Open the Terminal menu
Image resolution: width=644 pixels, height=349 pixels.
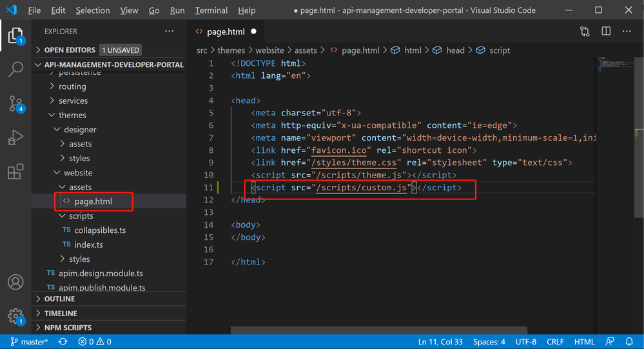click(x=211, y=10)
